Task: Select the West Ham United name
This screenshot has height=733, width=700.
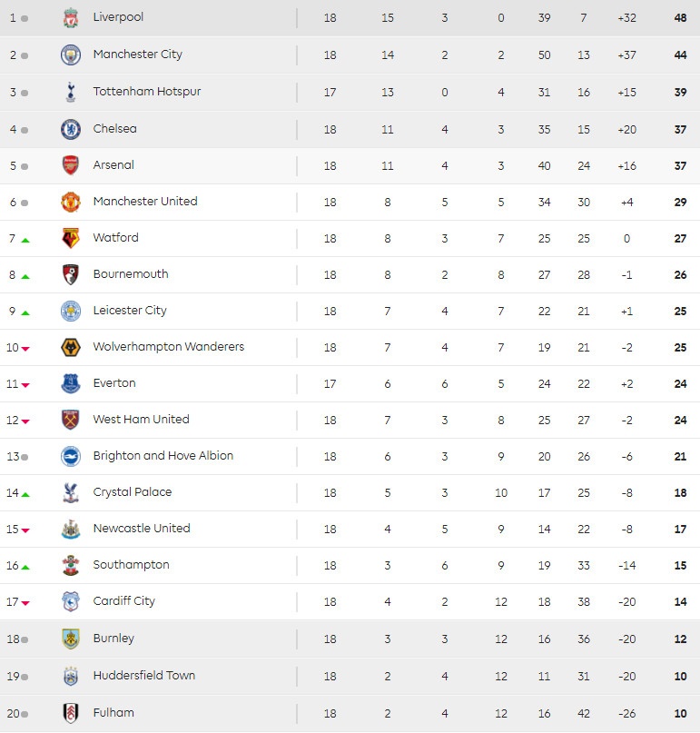Action: [x=141, y=420]
